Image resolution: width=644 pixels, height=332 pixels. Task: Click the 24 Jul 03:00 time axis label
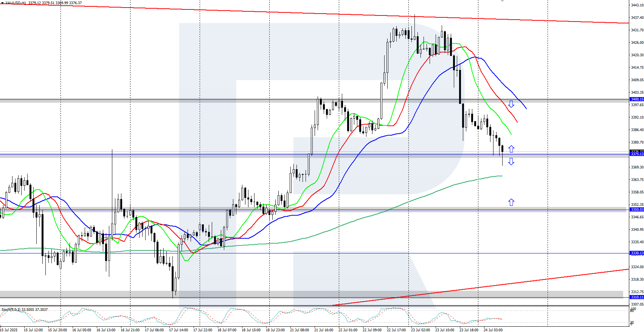pyautogui.click(x=493, y=330)
